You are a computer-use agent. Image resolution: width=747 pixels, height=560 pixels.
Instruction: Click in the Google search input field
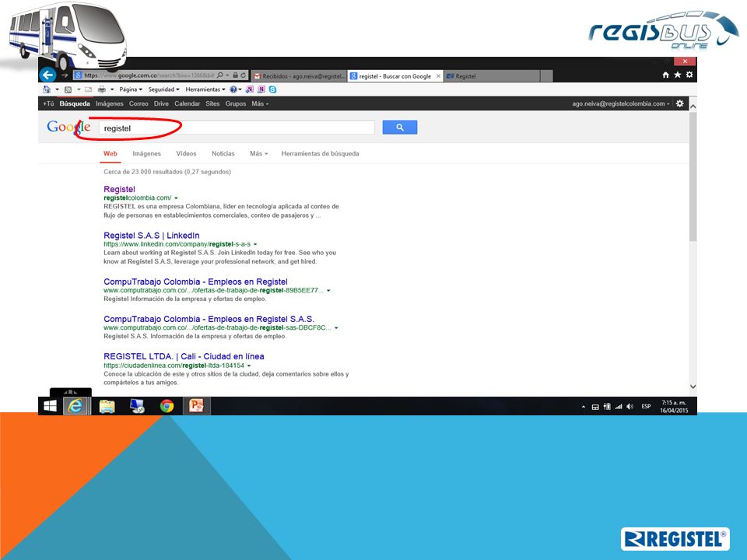(237, 128)
